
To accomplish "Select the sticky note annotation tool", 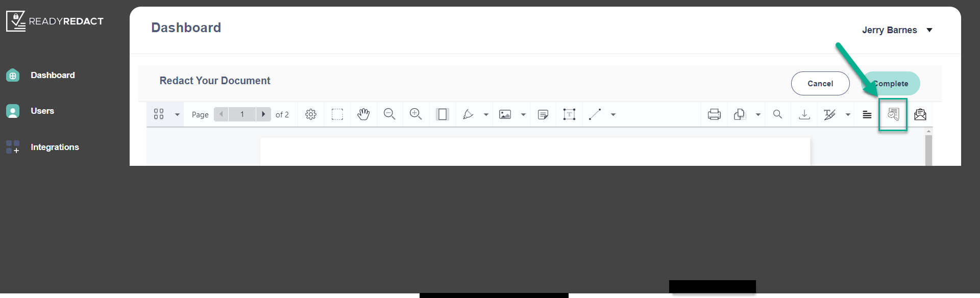I will 543,114.
